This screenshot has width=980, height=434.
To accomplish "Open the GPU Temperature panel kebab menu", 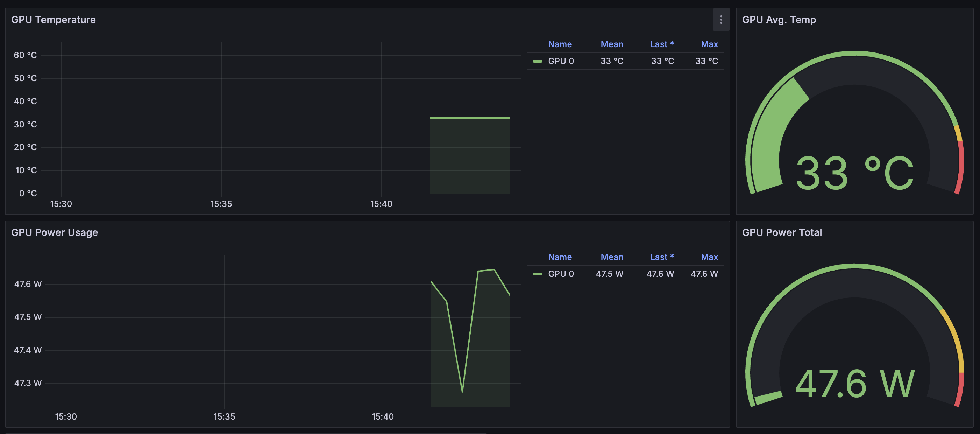I will point(720,20).
